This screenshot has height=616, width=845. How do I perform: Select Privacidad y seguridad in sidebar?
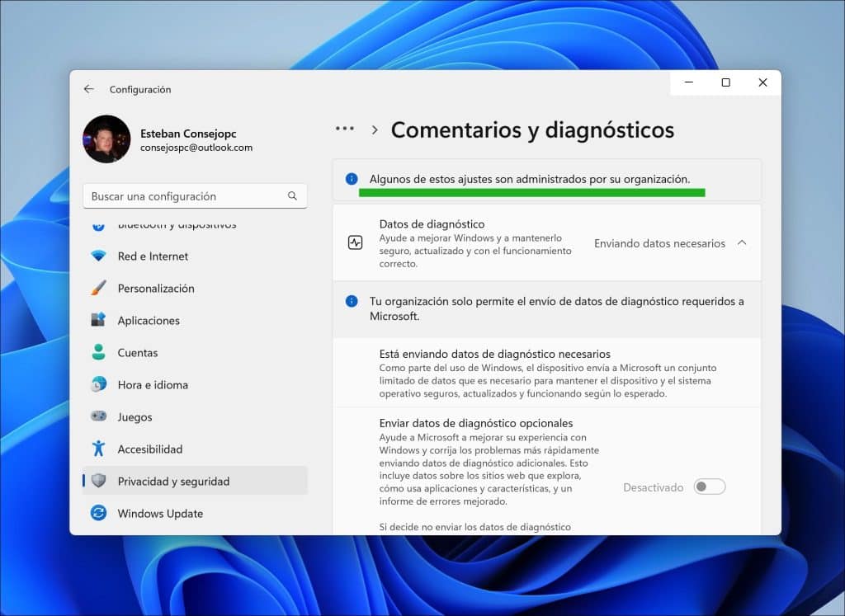[x=195, y=481]
